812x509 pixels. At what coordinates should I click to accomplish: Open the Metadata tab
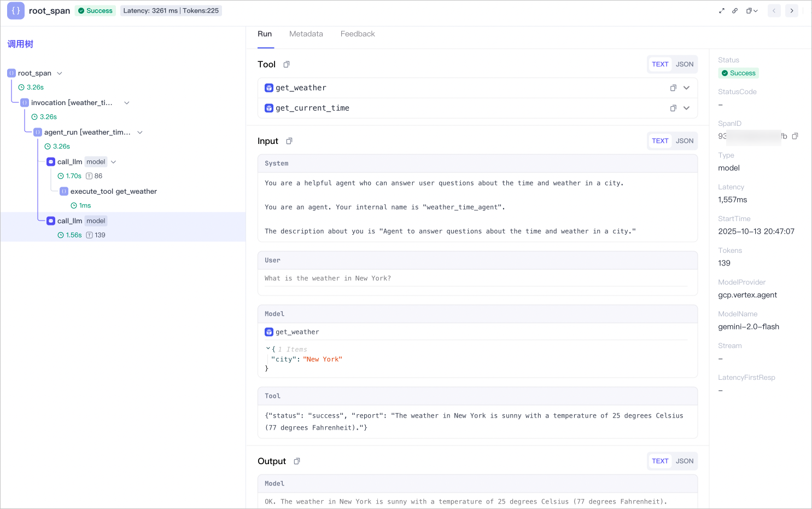click(x=306, y=34)
